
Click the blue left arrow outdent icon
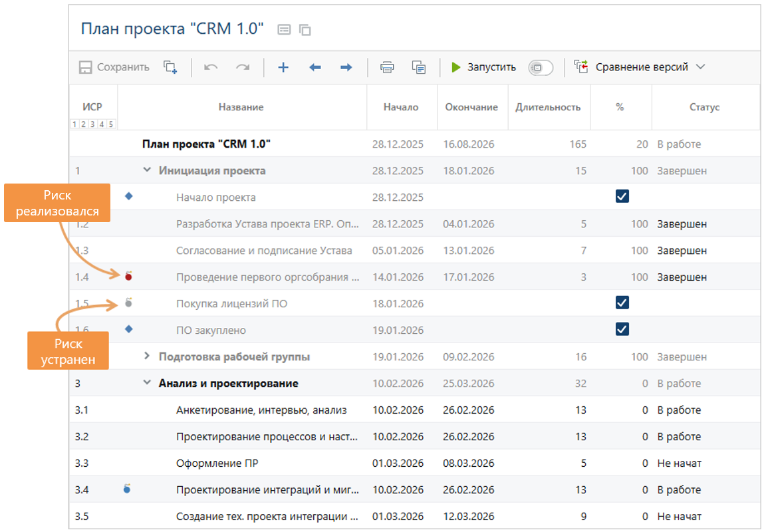[315, 67]
